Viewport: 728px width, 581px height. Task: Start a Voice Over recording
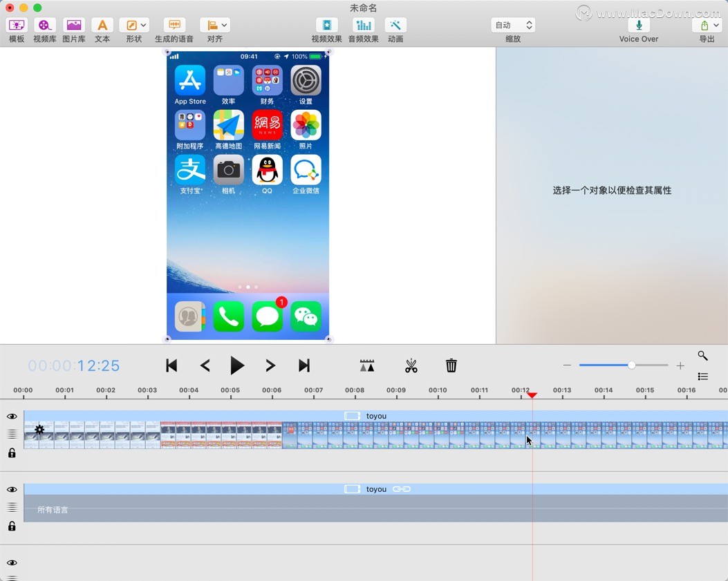pyautogui.click(x=639, y=26)
